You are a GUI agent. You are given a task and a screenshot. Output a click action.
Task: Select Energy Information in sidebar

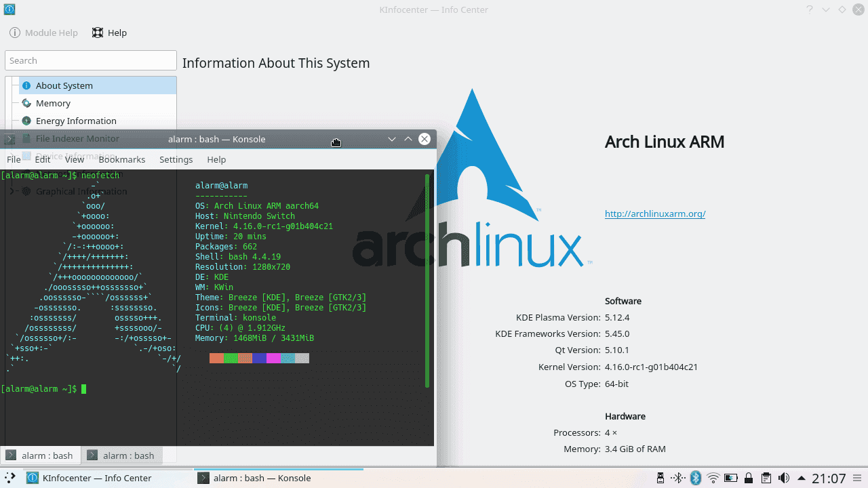(x=98, y=121)
